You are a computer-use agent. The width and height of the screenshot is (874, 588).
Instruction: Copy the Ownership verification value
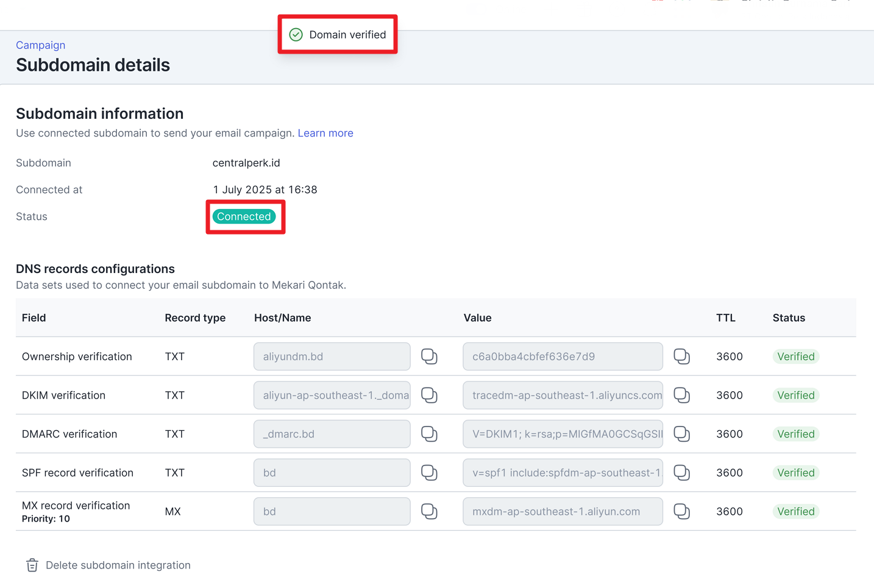(681, 356)
